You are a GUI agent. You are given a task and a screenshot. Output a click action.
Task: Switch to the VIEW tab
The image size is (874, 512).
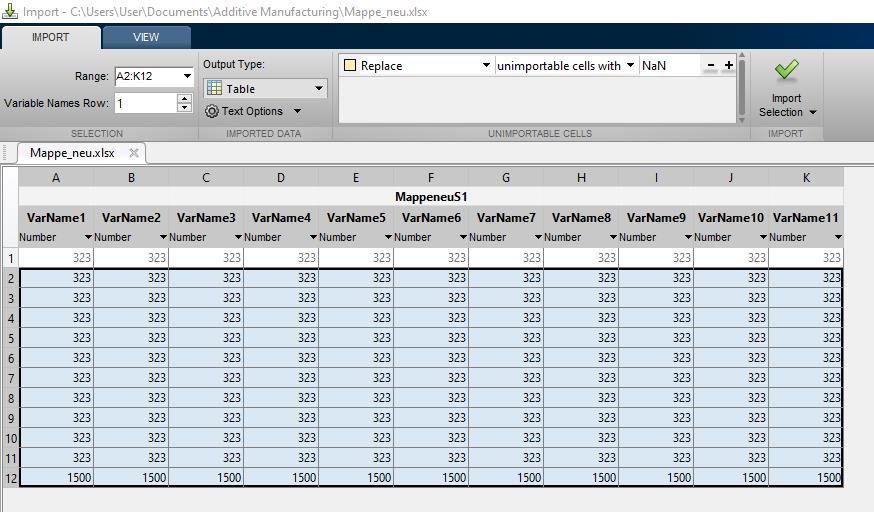point(146,37)
